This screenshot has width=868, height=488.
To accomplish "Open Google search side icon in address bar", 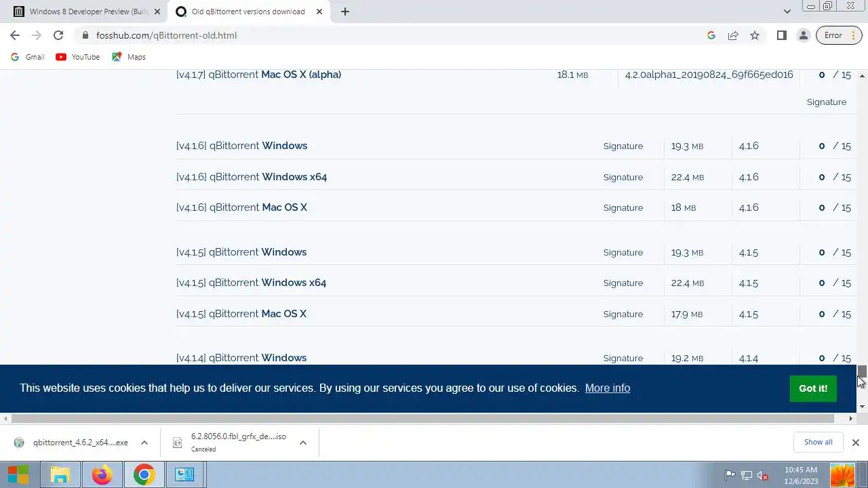I will click(711, 35).
